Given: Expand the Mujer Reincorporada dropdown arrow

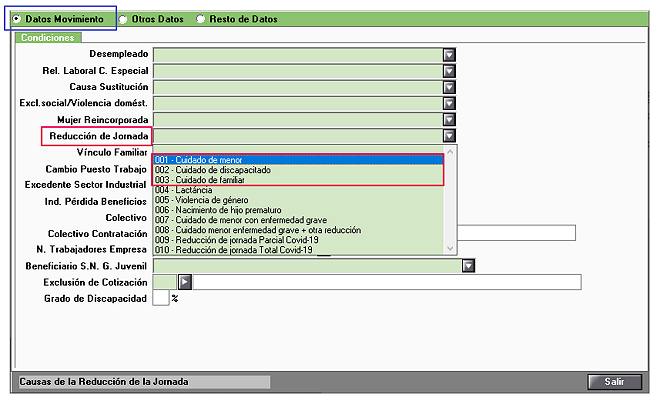Looking at the screenshot, I should pos(449,120).
